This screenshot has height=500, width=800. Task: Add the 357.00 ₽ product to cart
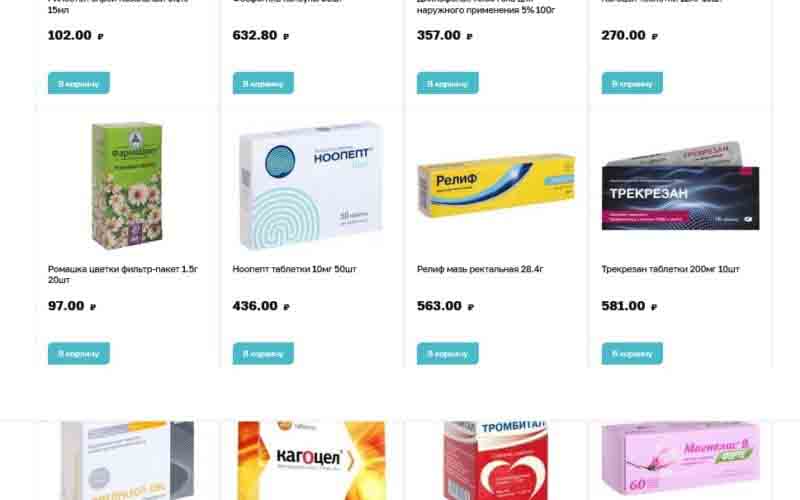[447, 83]
